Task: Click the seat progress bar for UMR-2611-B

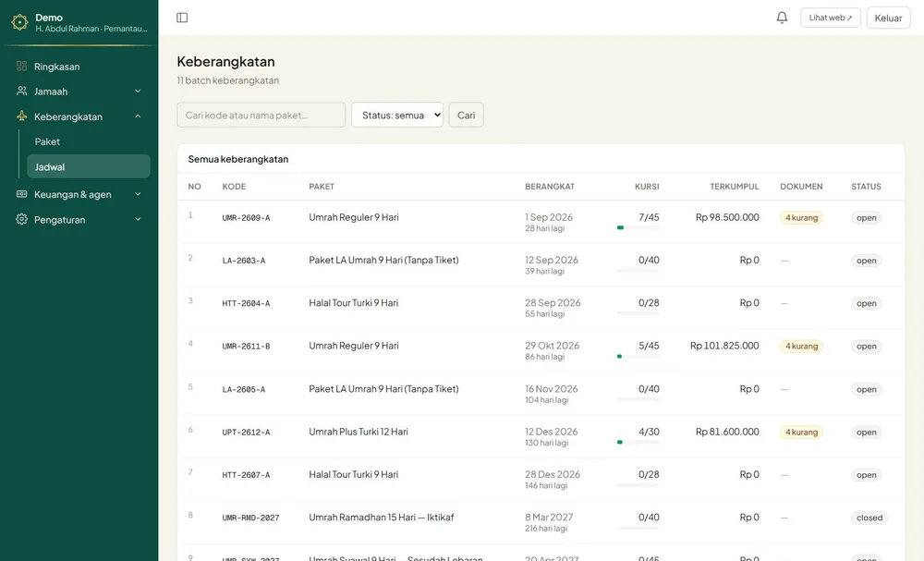Action: (638, 357)
